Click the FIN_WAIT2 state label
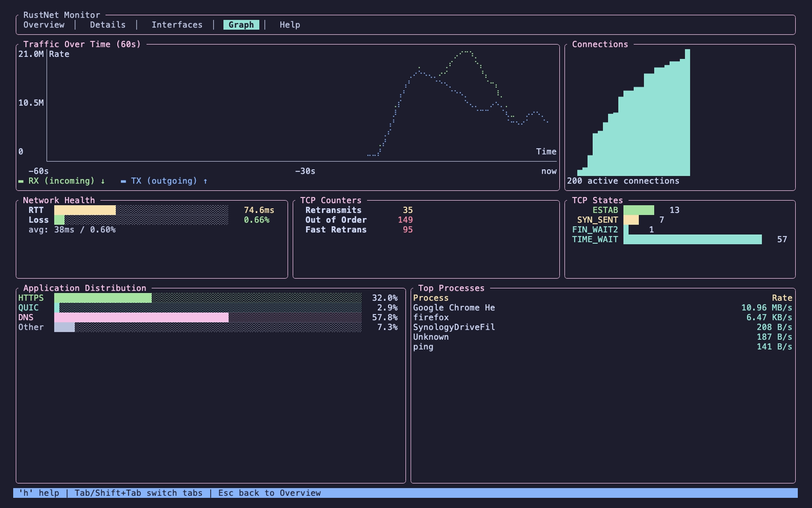 click(x=595, y=230)
